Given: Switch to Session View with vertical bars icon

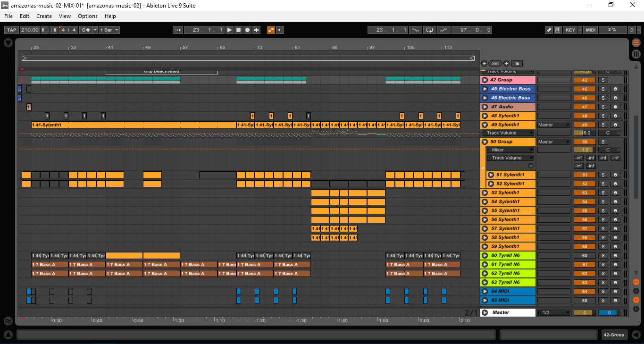Looking at the screenshot, I should (636, 54).
